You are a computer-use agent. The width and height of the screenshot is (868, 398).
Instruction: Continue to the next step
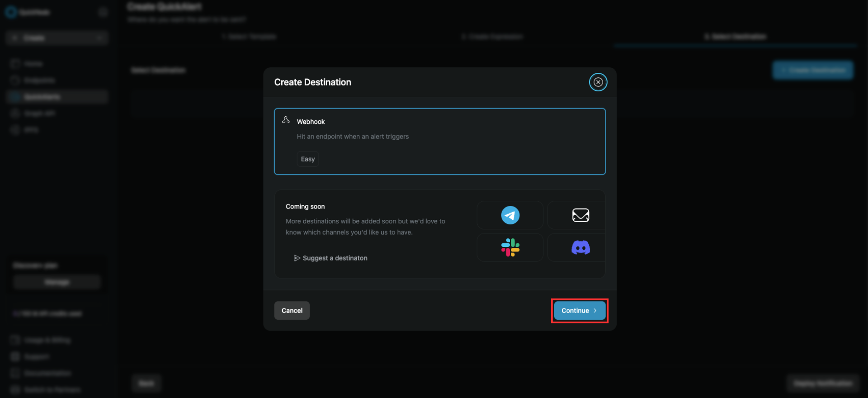tap(580, 310)
